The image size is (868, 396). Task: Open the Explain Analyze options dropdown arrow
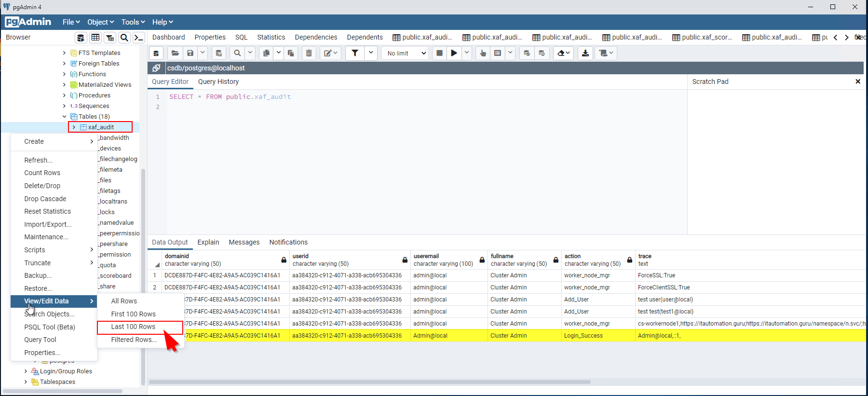click(510, 53)
